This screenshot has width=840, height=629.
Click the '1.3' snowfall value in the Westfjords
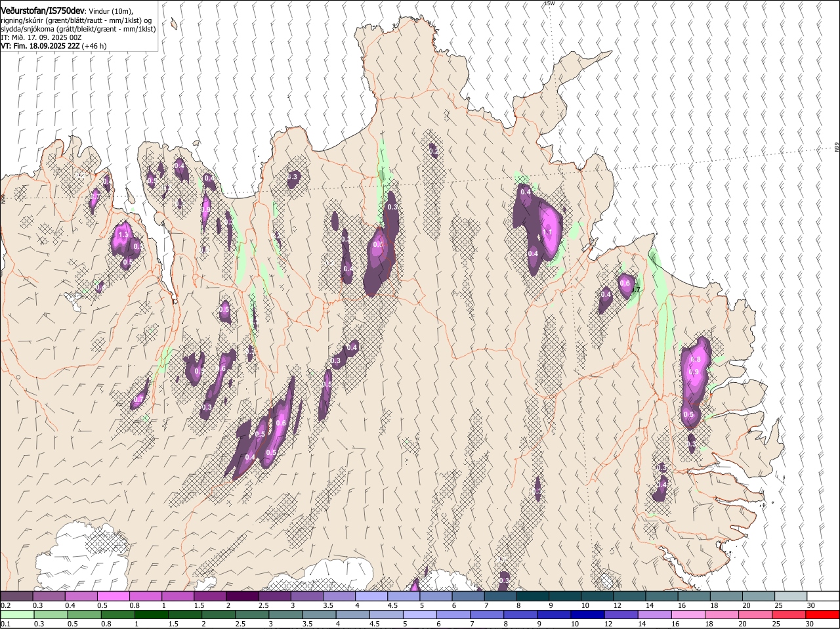(x=123, y=234)
